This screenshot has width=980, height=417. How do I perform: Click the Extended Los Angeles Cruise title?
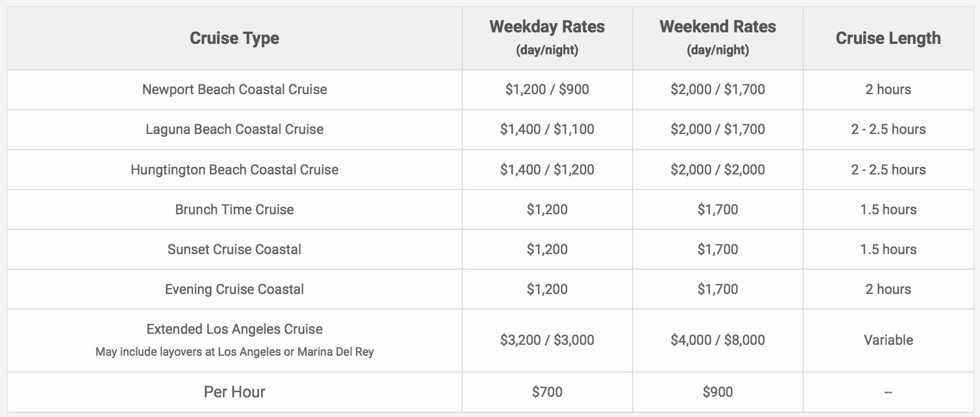[235, 329]
